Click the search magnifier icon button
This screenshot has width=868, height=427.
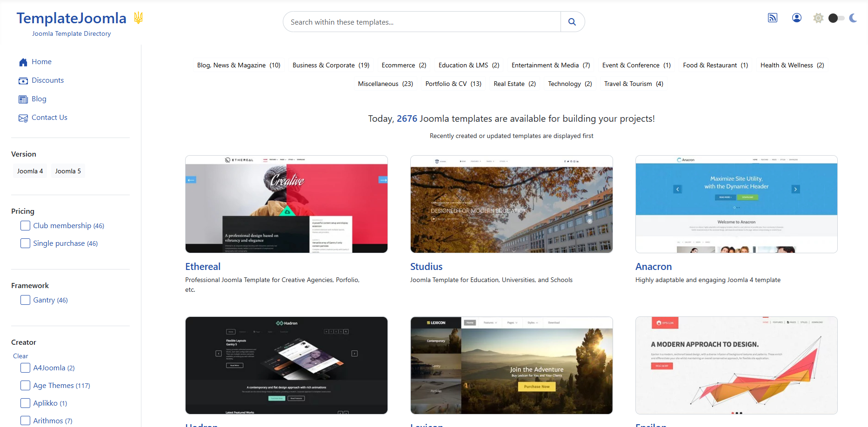(x=572, y=22)
